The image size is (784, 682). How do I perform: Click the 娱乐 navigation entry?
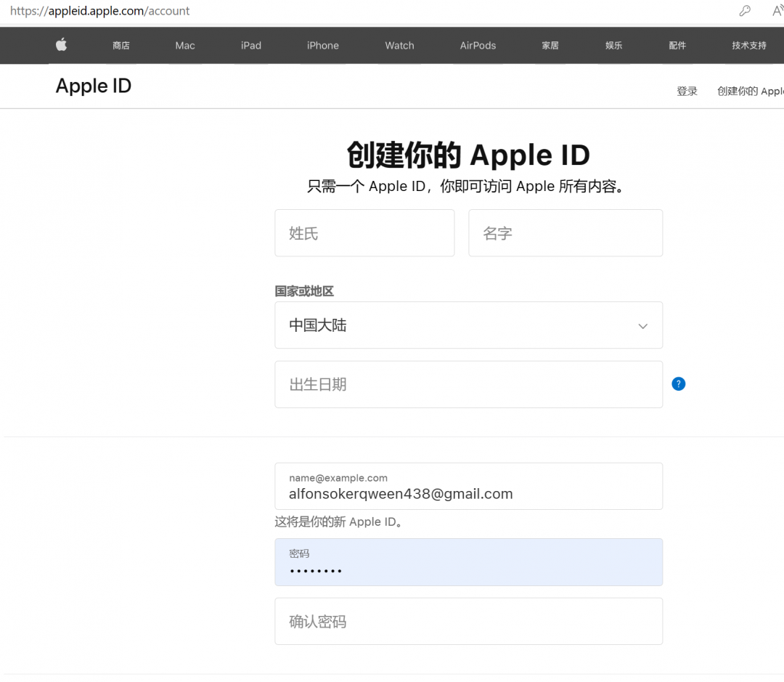(x=613, y=45)
